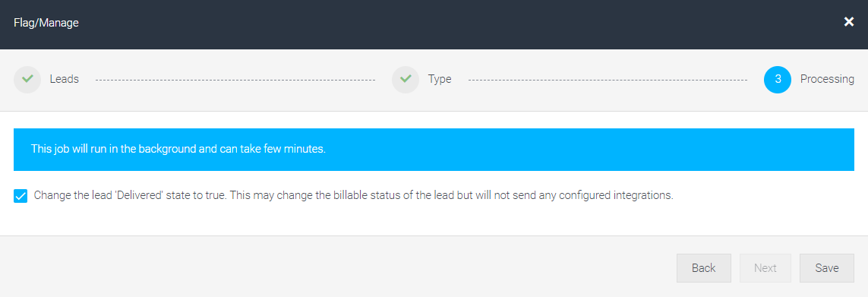
Task: Go to the Leads wizard step
Action: coord(65,79)
